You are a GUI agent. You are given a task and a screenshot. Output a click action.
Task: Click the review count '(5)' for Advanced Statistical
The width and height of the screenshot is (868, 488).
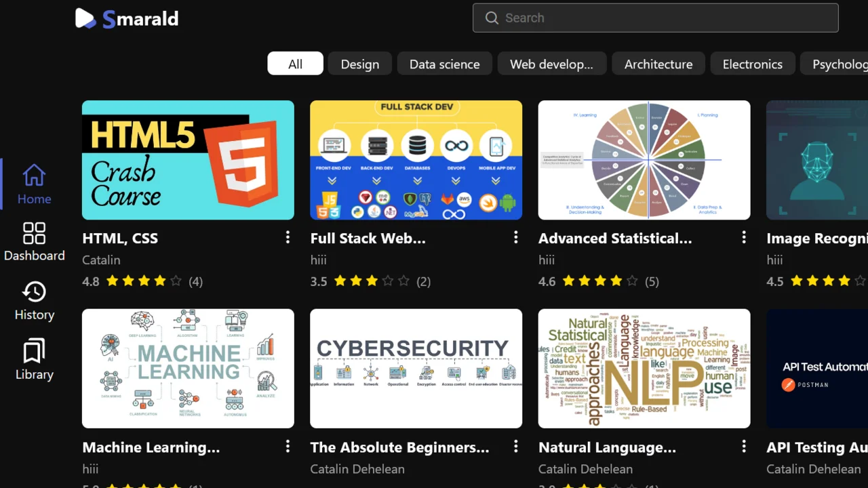tap(652, 281)
